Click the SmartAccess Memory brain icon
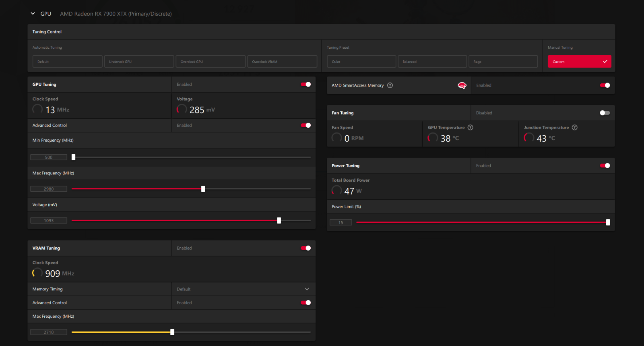Image resolution: width=644 pixels, height=346 pixels. tap(462, 85)
